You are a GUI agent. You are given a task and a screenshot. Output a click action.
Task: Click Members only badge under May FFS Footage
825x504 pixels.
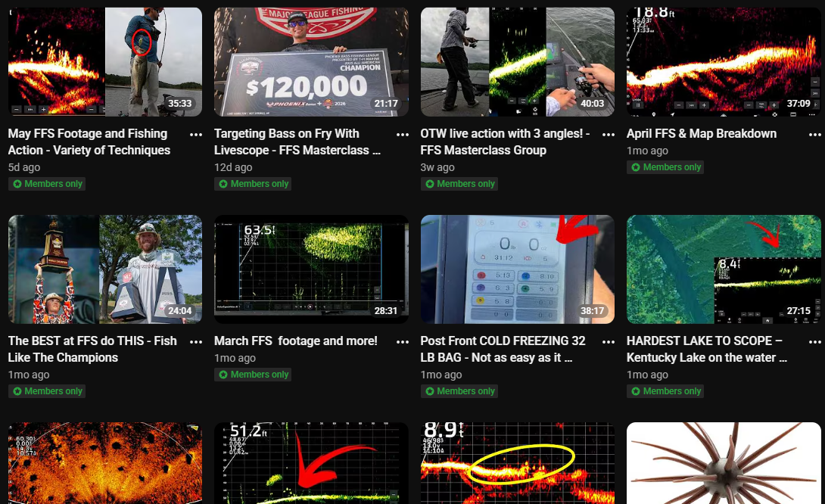pos(48,184)
